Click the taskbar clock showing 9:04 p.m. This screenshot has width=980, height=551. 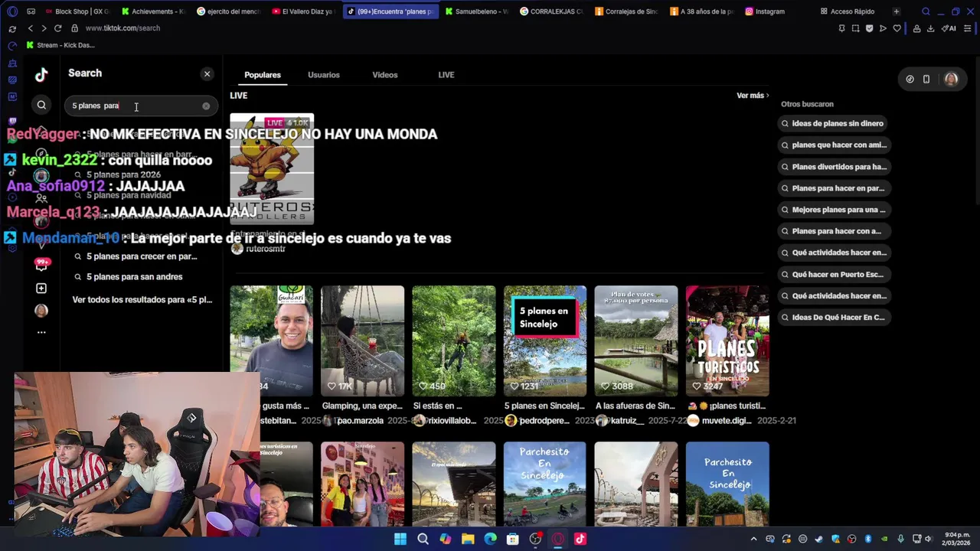point(957,540)
